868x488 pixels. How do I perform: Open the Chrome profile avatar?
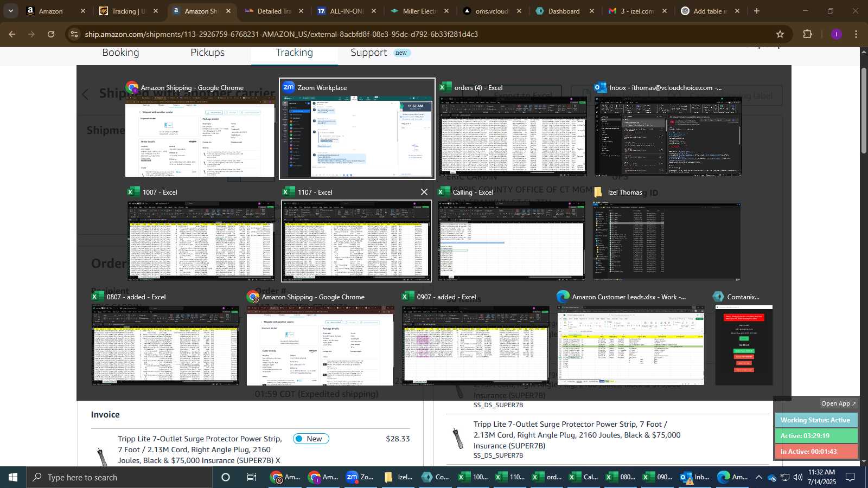(836, 34)
